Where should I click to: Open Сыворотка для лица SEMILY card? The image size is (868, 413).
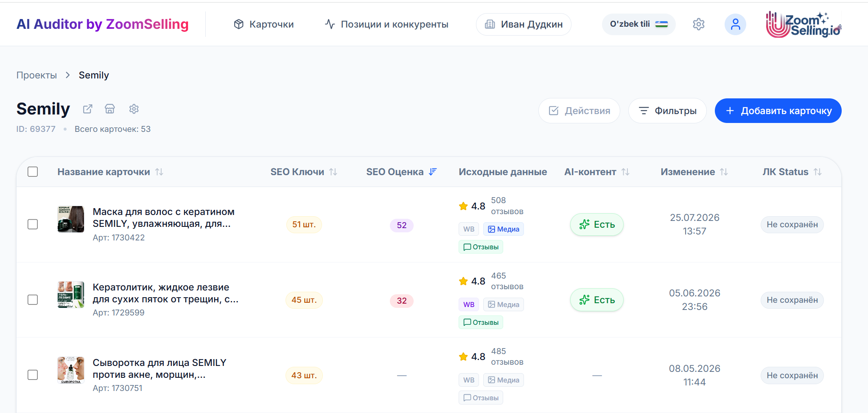coord(160,368)
